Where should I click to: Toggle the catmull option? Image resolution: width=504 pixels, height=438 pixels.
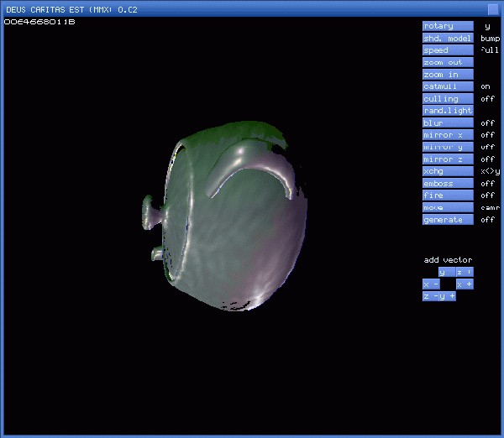tap(448, 86)
